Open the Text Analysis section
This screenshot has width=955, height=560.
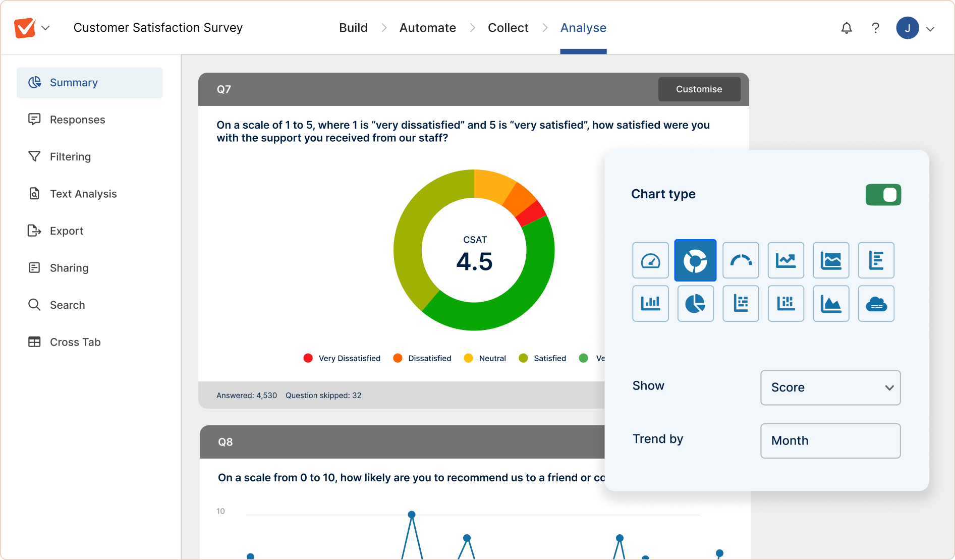click(83, 193)
